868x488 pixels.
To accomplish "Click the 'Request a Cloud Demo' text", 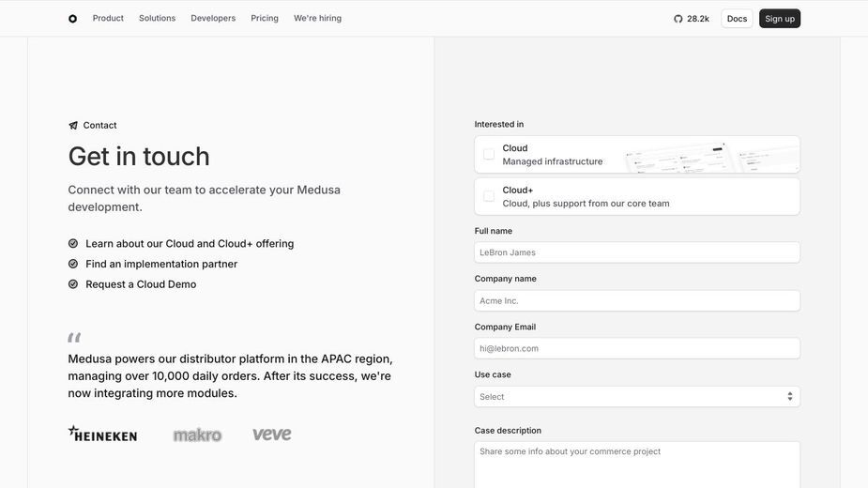I will pos(141,284).
